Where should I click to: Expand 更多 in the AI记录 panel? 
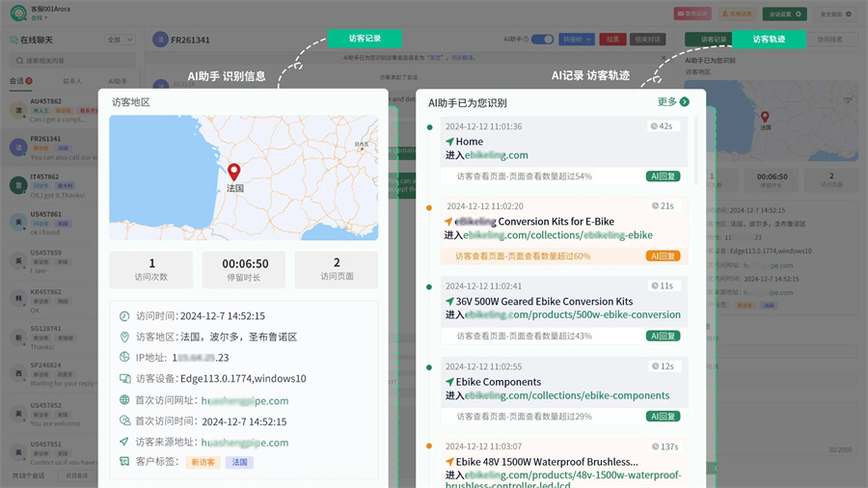pos(673,101)
